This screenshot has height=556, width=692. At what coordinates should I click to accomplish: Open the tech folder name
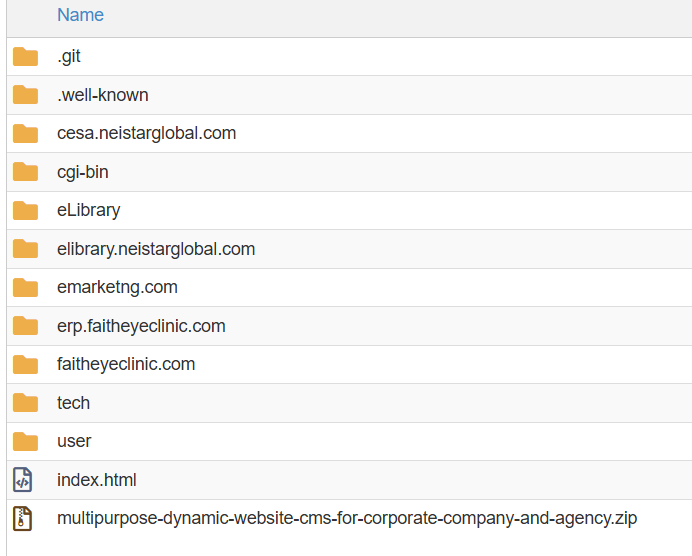coord(73,403)
